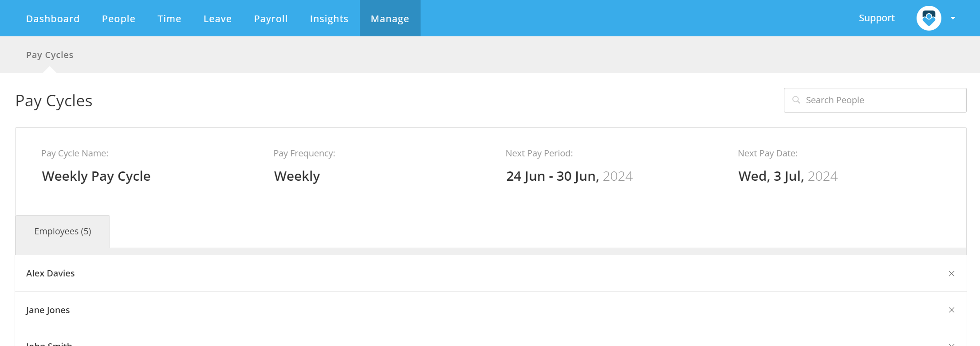
Task: Click the 24 Jun - 30 Jun pay period
Action: tap(569, 176)
